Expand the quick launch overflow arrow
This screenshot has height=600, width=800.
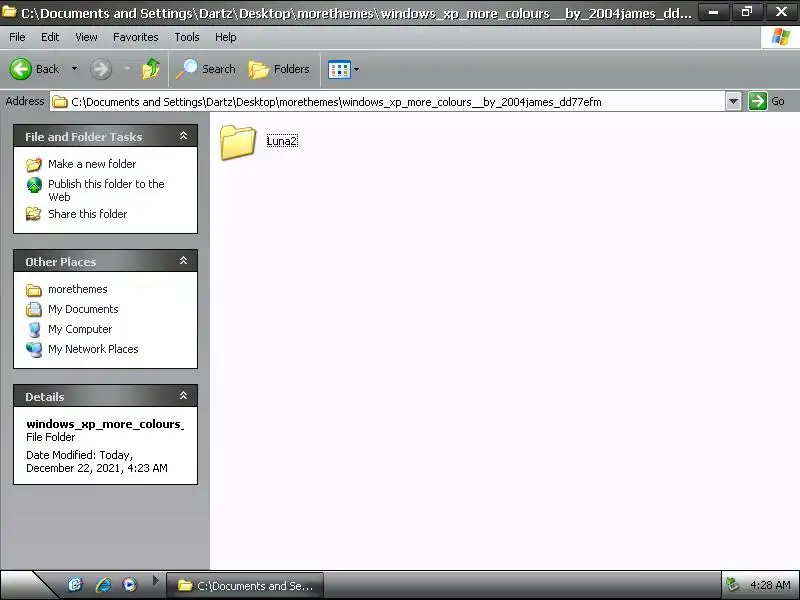click(x=156, y=580)
